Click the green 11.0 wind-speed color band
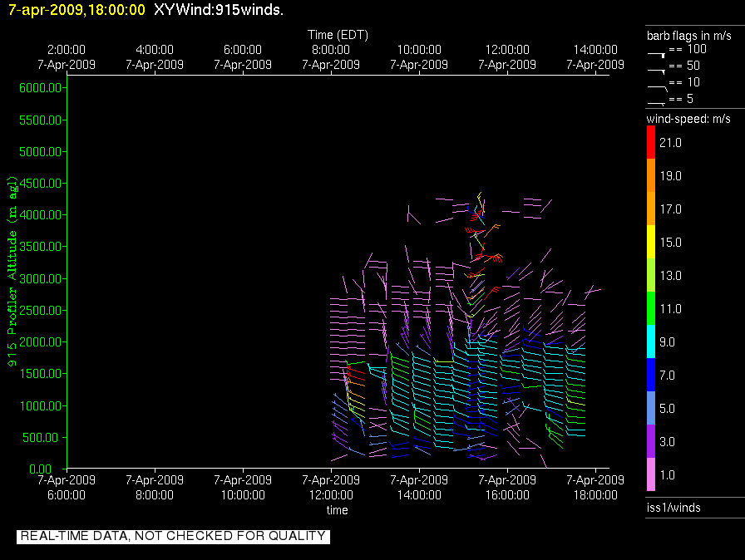The image size is (745, 560). [x=651, y=308]
